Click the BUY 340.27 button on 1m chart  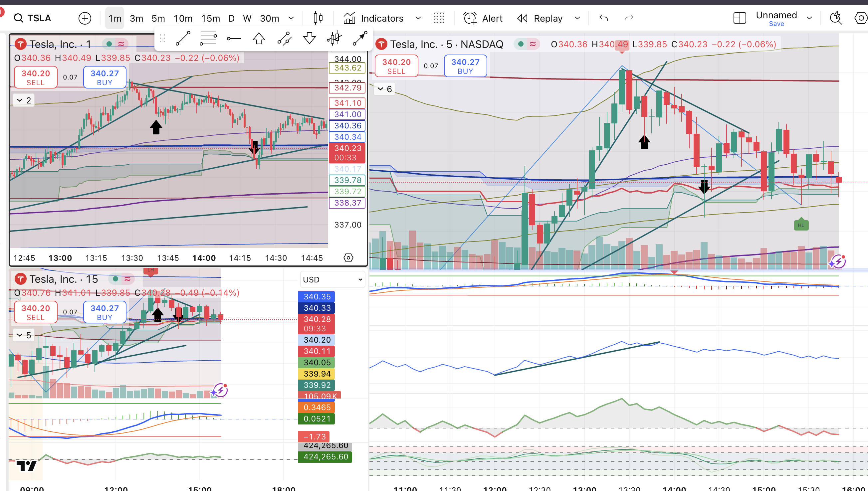(x=105, y=77)
